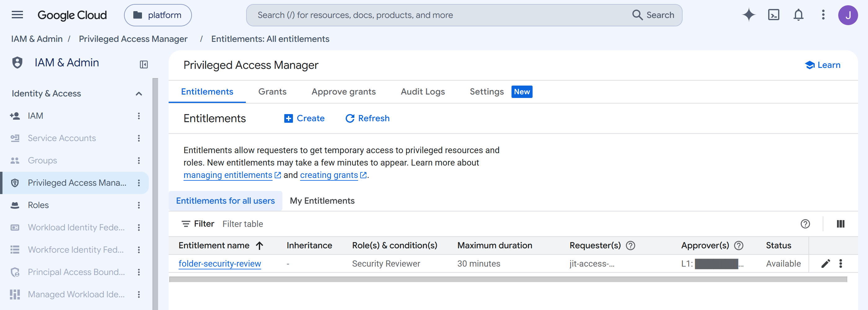The image size is (868, 310).
Task: Open Privileged Access Manager item's three-dot menu
Action: pyautogui.click(x=139, y=183)
